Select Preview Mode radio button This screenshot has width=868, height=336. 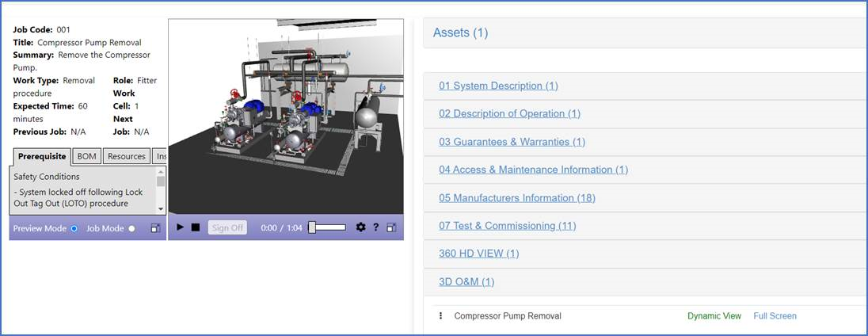click(x=74, y=228)
